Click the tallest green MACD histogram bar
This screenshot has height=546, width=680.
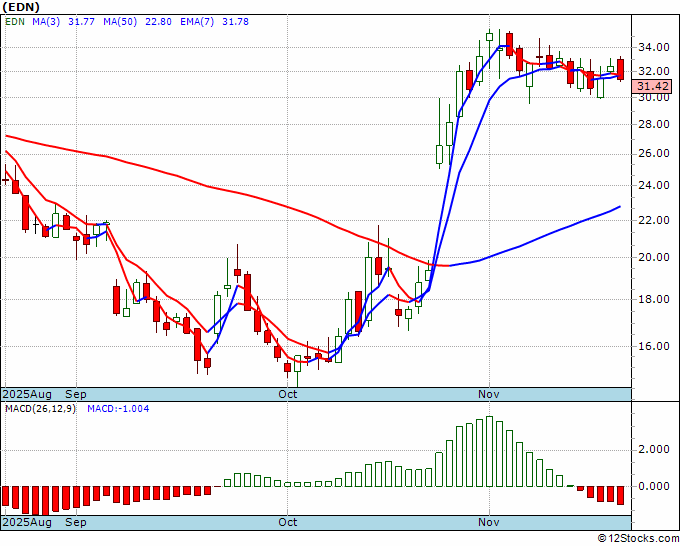[489, 451]
